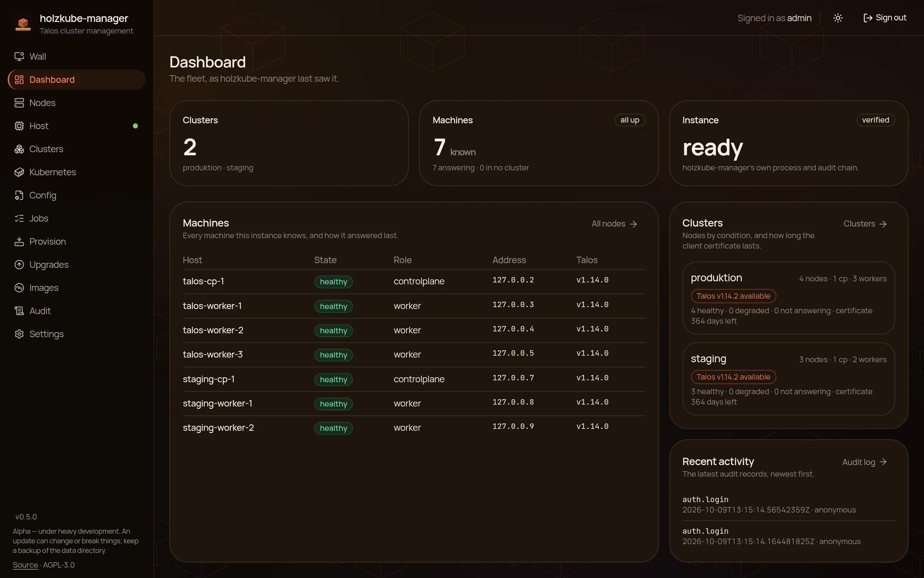Click address 127.0.0.9
Image resolution: width=924 pixels, height=578 pixels.
(513, 427)
